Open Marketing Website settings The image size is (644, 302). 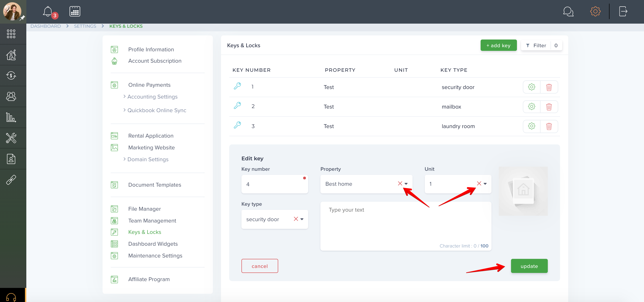(152, 148)
